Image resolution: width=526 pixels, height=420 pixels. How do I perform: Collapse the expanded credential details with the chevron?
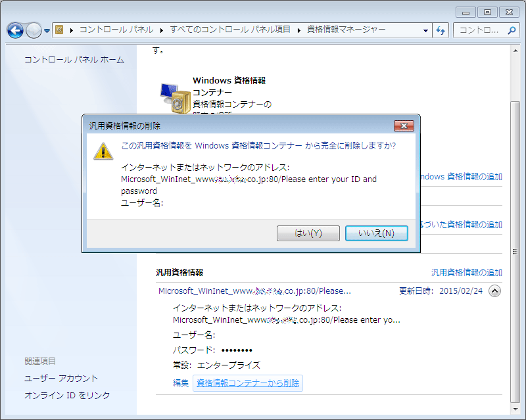[x=495, y=290]
